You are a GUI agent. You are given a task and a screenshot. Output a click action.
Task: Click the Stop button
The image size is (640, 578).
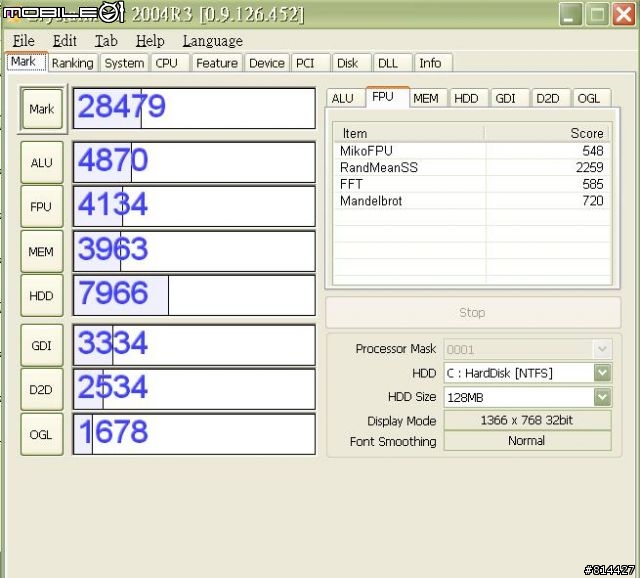(472, 312)
